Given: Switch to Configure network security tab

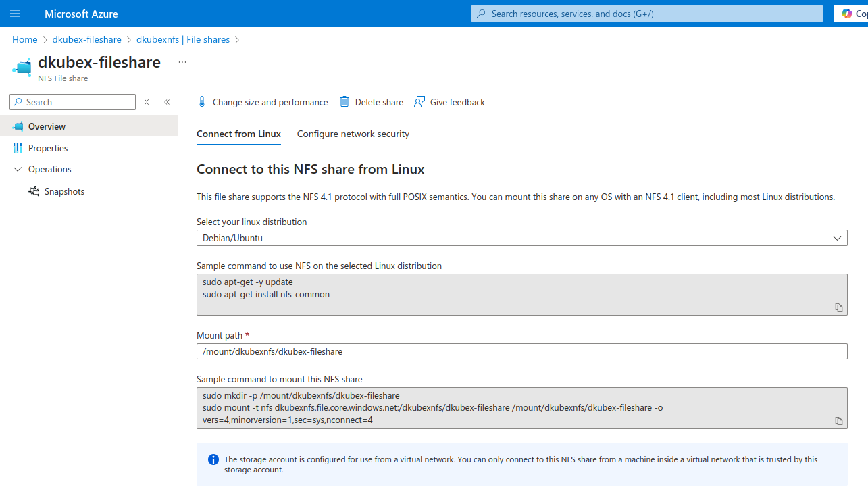Looking at the screenshot, I should [x=353, y=134].
